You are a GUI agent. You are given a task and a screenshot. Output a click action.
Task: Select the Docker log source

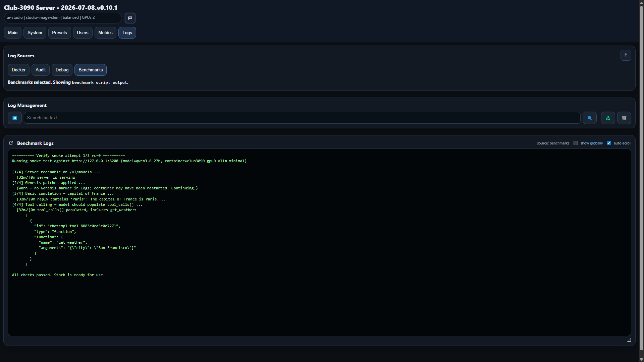[x=18, y=70]
